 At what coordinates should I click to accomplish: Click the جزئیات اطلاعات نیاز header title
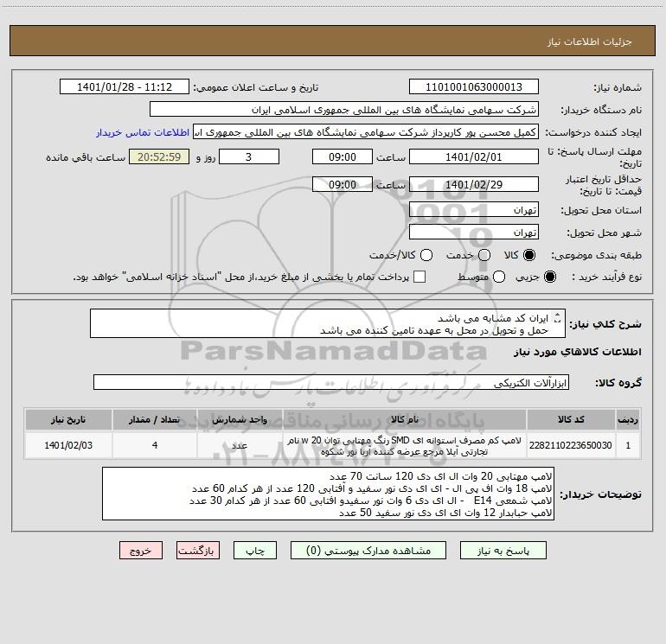coord(590,41)
